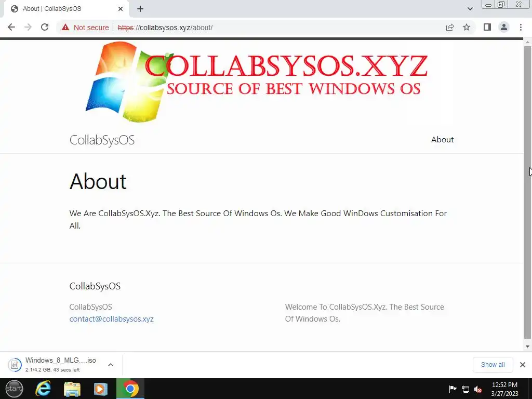The height and width of the screenshot is (399, 532).
Task: Click the scrollbar up arrow
Action: pos(527,43)
